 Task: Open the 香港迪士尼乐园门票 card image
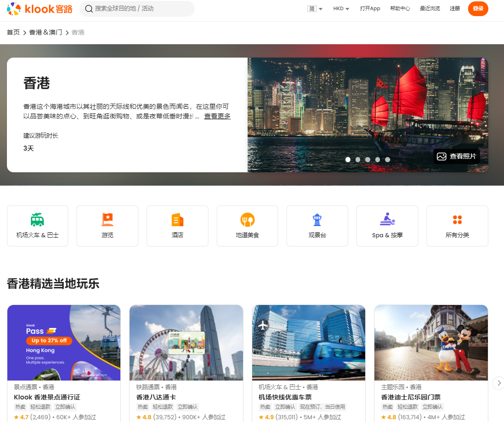[x=431, y=343]
